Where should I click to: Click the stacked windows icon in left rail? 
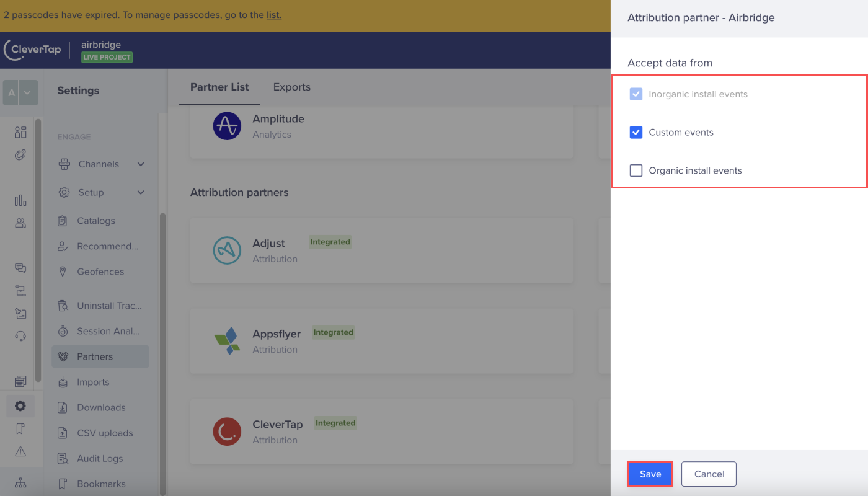(20, 381)
